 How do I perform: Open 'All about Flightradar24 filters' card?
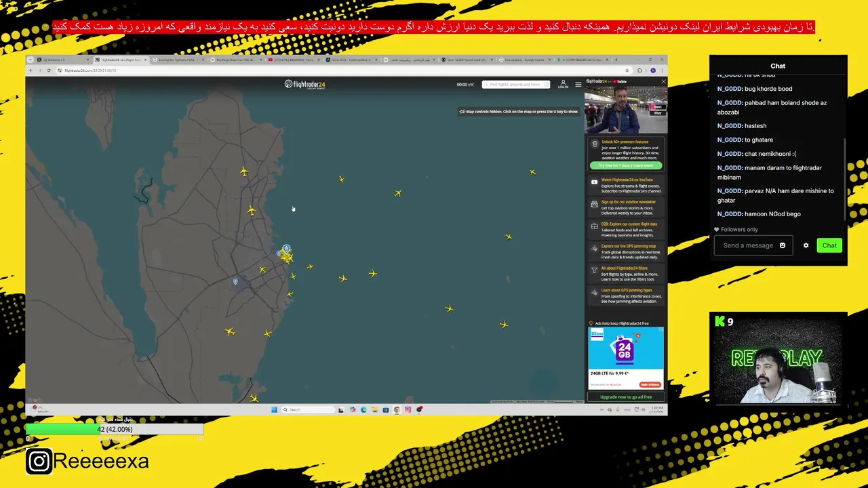point(626,274)
